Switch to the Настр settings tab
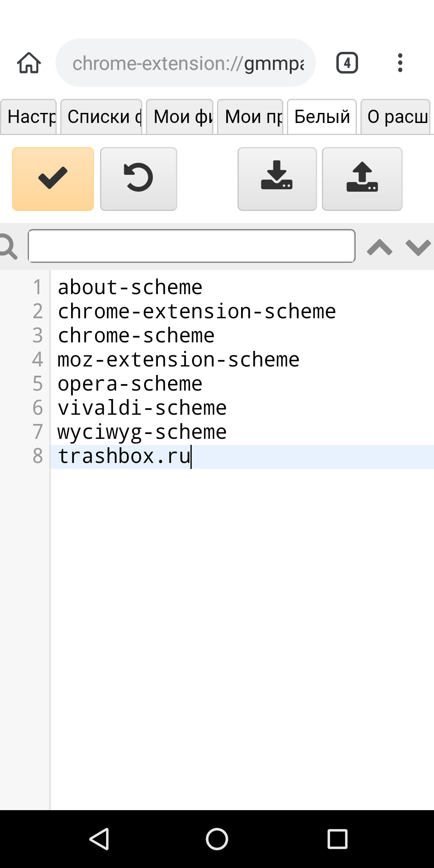 tap(29, 117)
